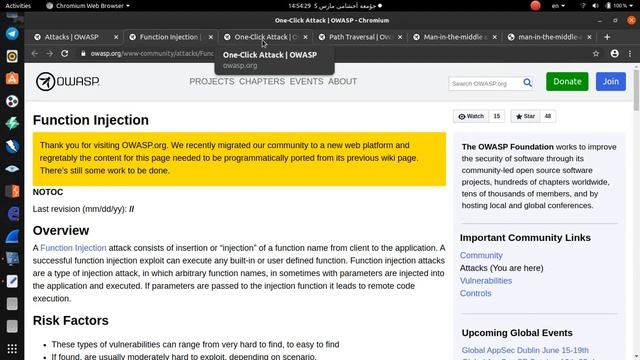Open a new browser tab
640x360 pixels.
click(x=607, y=37)
